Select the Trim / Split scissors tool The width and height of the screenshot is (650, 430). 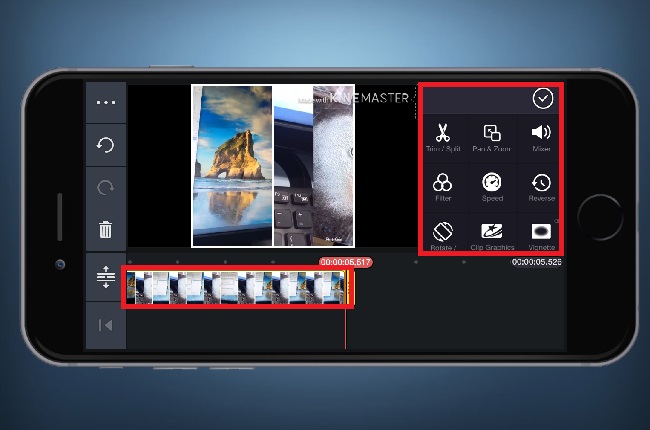(443, 136)
